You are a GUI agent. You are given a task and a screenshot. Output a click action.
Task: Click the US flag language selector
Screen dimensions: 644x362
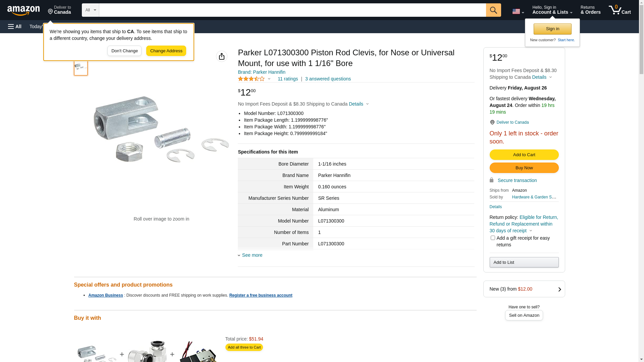(518, 11)
